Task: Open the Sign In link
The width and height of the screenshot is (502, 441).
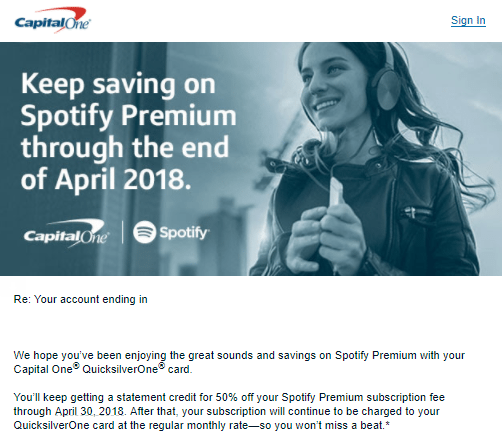Action: [x=468, y=21]
